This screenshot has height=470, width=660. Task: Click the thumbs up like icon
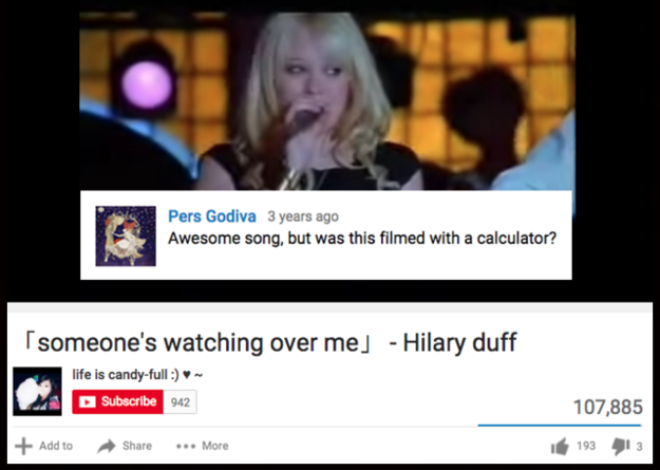click(559, 446)
